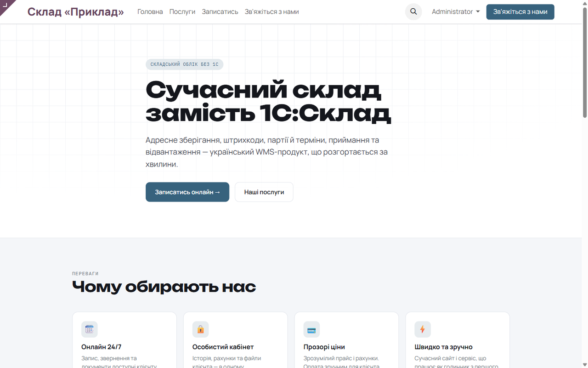Click the Склад «Приклад» site logo

(76, 12)
